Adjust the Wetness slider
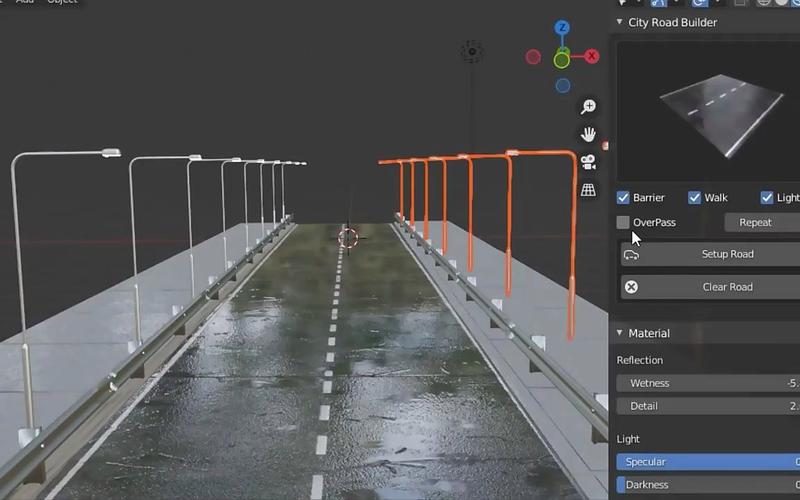 (x=708, y=383)
